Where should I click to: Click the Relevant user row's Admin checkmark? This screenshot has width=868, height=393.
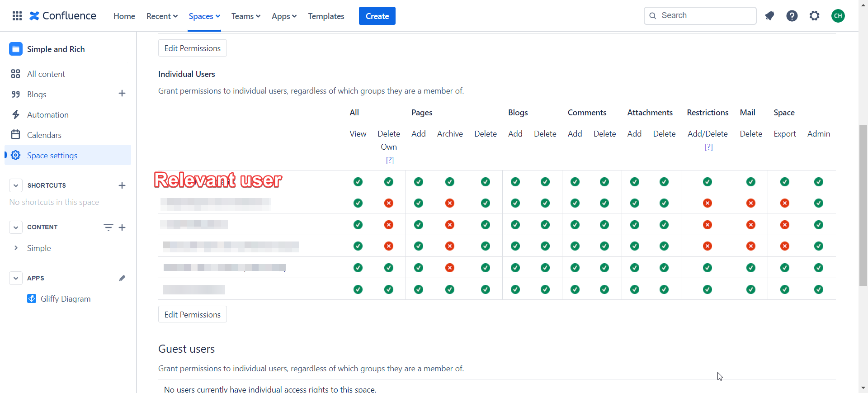819,182
